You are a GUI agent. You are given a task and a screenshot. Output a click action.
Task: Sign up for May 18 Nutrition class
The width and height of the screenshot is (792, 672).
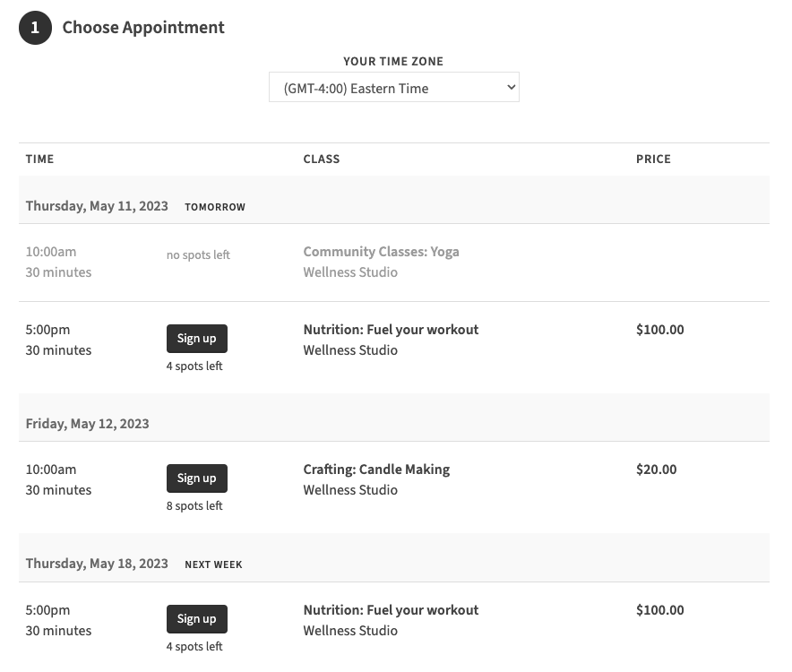(196, 618)
